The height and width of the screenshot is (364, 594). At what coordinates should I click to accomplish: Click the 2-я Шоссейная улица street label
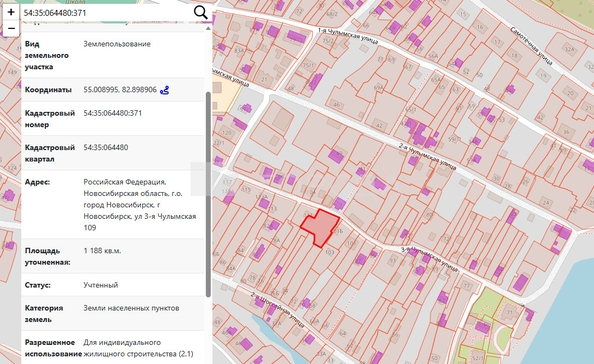277,310
